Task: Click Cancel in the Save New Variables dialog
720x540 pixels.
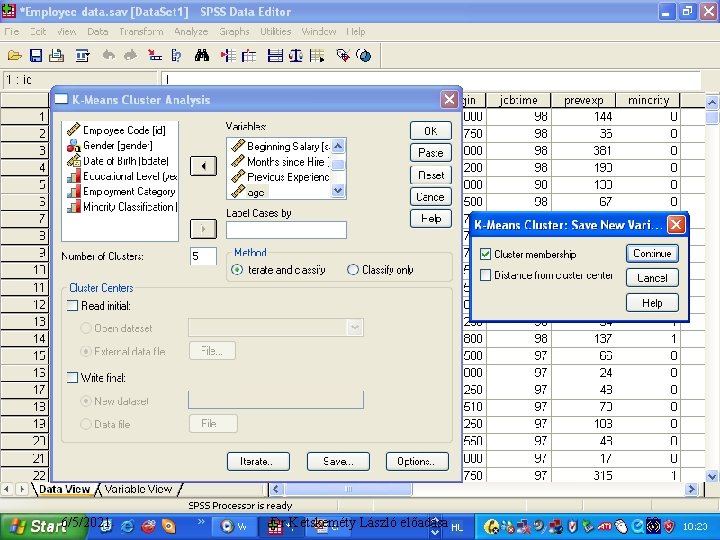Action: [652, 278]
